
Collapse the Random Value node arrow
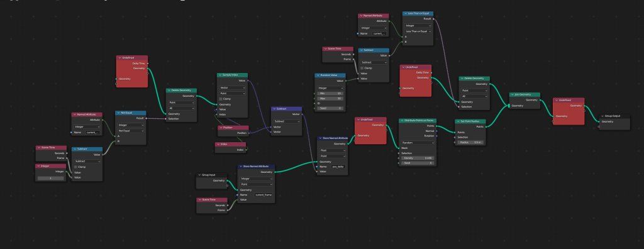point(318,75)
